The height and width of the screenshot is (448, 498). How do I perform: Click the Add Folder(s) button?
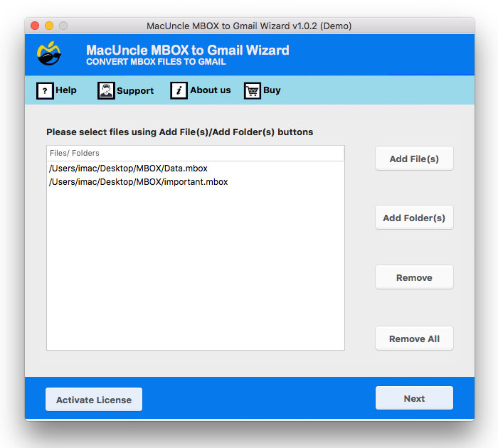click(414, 218)
